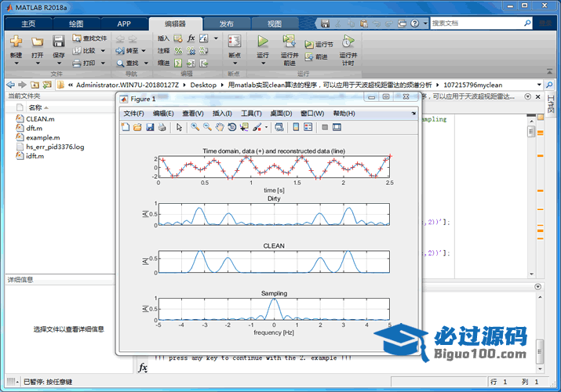Expand the 查找 dropdown in navigation group
The width and height of the screenshot is (561, 392).
(x=146, y=64)
